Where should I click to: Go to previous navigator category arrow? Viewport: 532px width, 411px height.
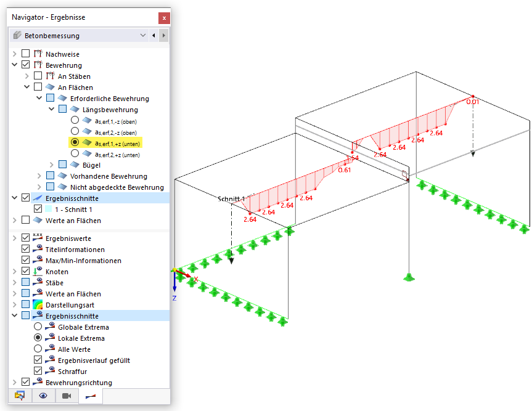(x=153, y=36)
